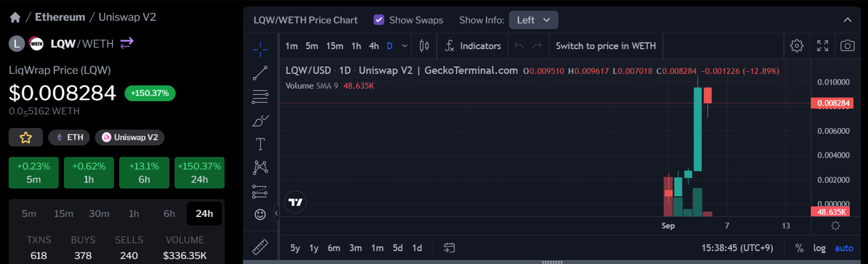Select the text annotation tool
The image size is (868, 264).
[260, 144]
